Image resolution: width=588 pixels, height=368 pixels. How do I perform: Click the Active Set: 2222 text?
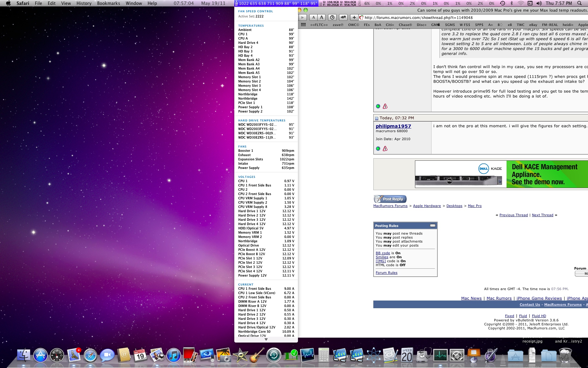[251, 17]
